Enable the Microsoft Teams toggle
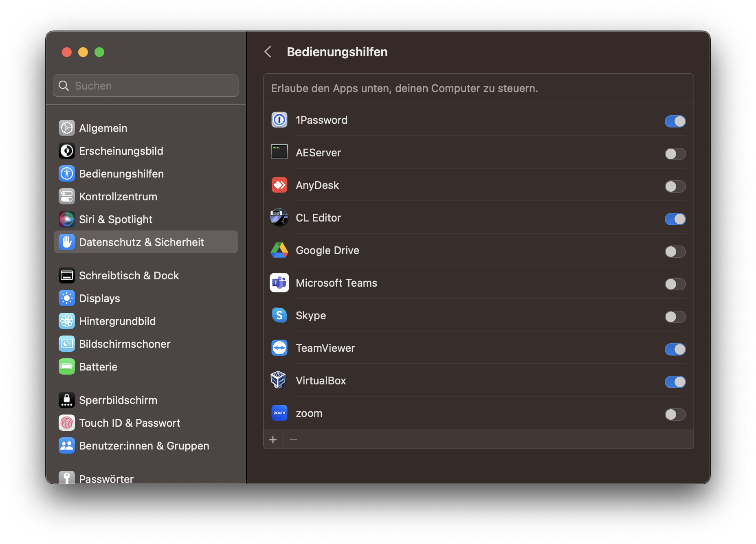Viewport: 756px width, 544px height. (675, 284)
